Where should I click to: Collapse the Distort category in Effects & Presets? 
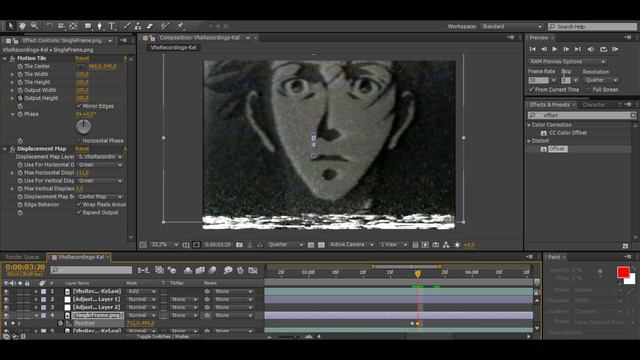pos(529,141)
